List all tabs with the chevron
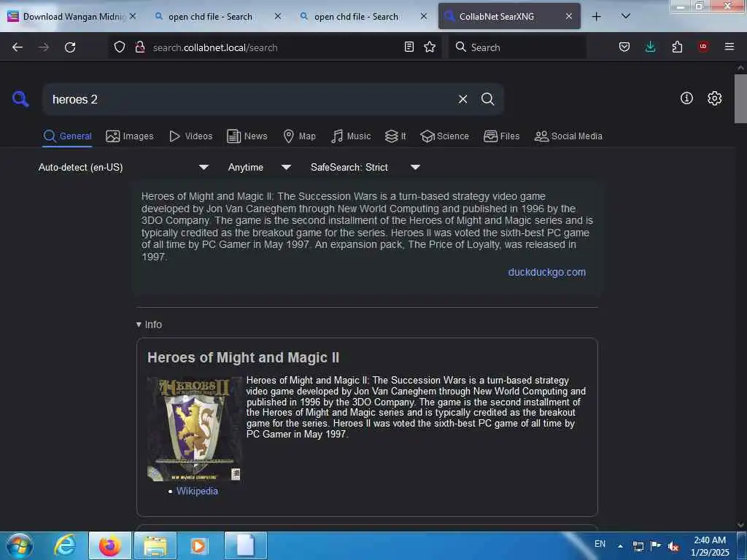The height and width of the screenshot is (560, 747). (626, 16)
